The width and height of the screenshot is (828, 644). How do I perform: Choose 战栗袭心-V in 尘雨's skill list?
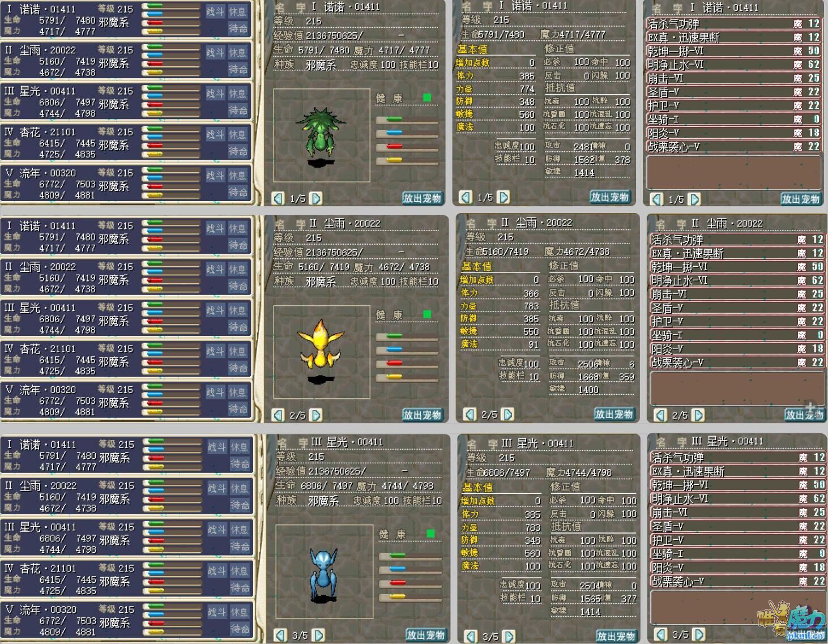[x=736, y=362]
